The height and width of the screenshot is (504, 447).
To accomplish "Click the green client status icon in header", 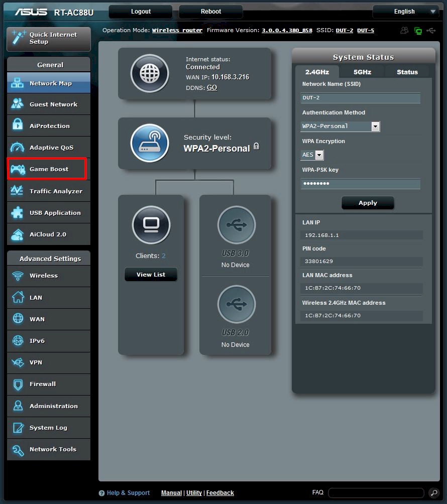I will pos(418,31).
